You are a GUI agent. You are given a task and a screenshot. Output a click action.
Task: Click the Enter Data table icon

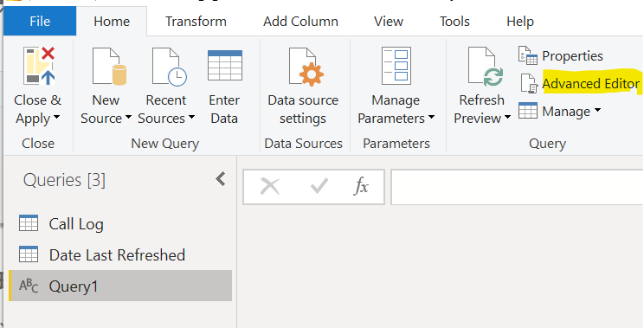(225, 65)
